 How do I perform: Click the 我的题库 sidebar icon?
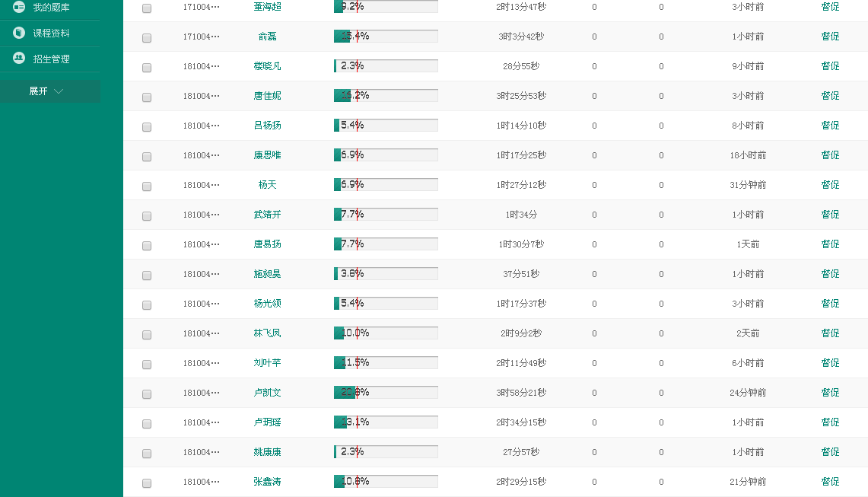[19, 7]
